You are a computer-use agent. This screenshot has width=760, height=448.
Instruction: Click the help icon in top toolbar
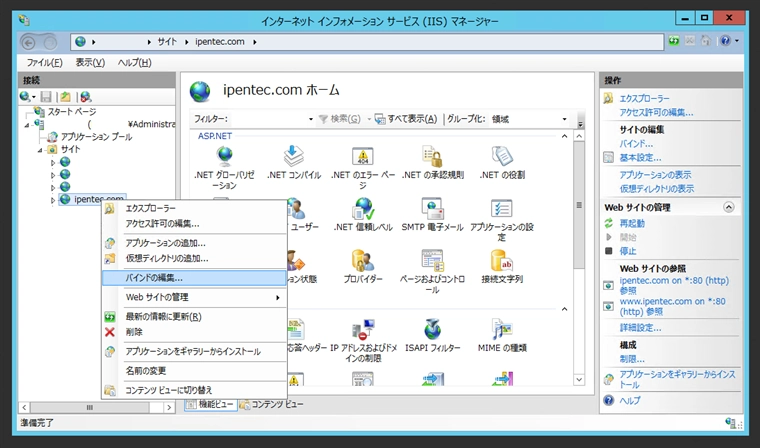725,41
